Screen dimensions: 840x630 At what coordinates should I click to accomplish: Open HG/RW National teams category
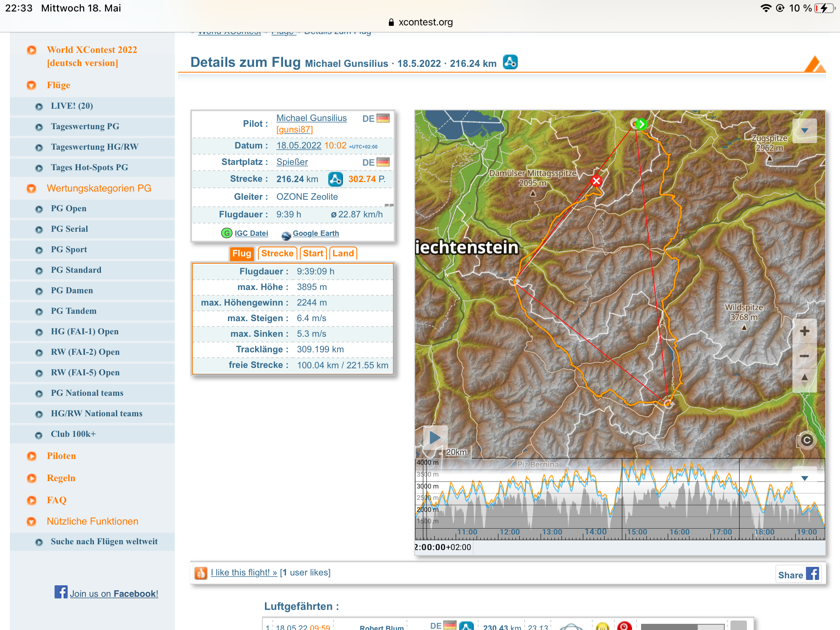92,414
